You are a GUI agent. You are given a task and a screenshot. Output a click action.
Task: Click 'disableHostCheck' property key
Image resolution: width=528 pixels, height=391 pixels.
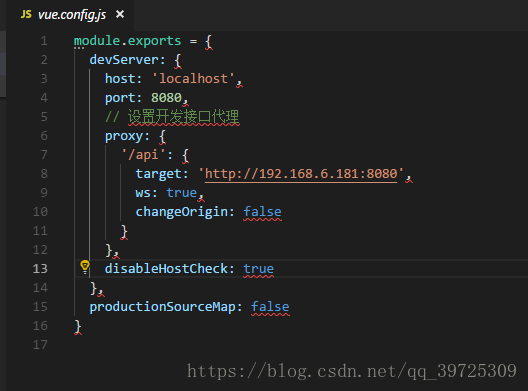coord(166,269)
